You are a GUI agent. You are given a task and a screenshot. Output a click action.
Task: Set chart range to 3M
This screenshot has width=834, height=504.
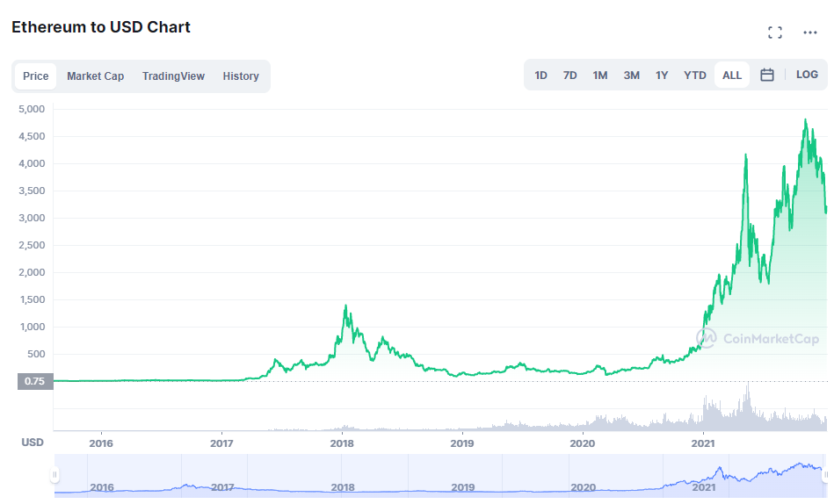632,76
